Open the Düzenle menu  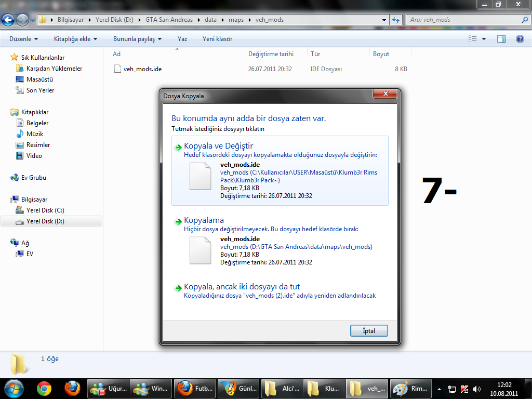click(x=23, y=39)
